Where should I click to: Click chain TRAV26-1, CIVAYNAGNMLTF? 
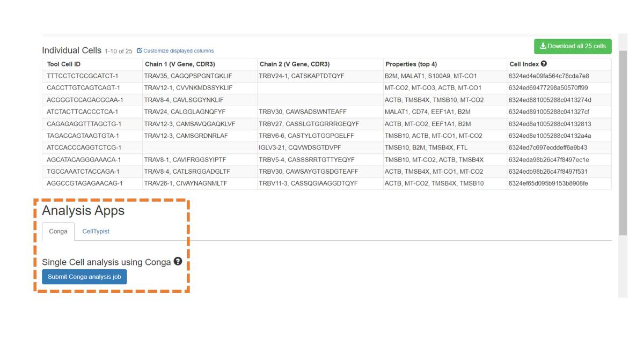click(185, 183)
